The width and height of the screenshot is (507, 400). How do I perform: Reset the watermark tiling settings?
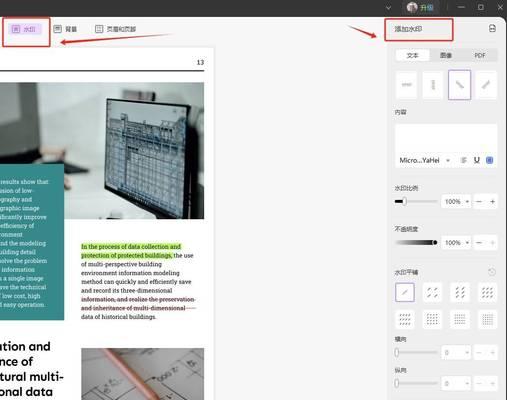point(492,272)
